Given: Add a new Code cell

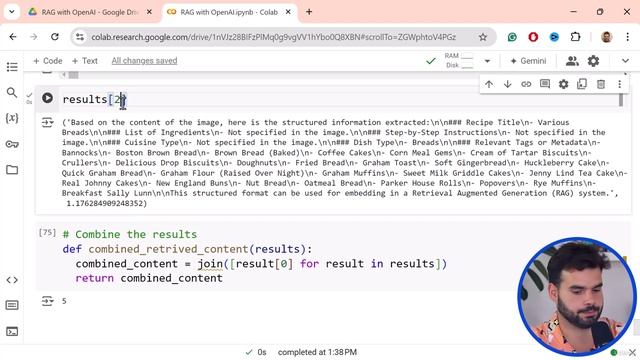Looking at the screenshot, I should [x=48, y=61].
